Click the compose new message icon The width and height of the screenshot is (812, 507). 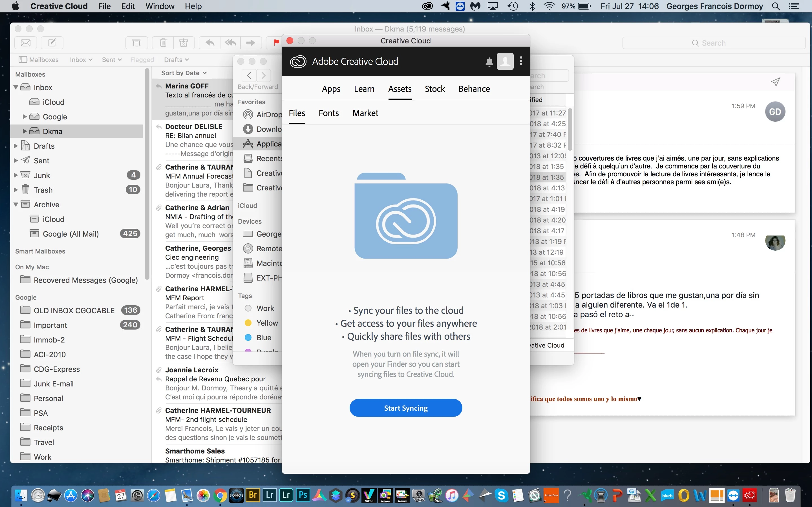point(52,43)
